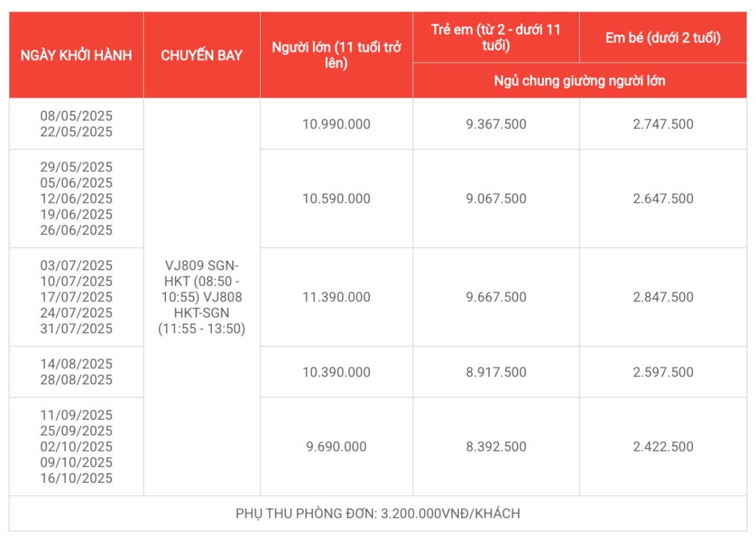756x539 pixels.
Task: Click infant price 2.847.500
Action: [663, 297]
